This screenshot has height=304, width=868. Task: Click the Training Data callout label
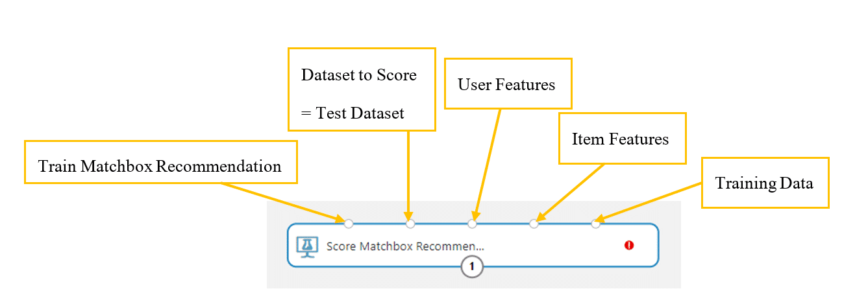tap(764, 183)
